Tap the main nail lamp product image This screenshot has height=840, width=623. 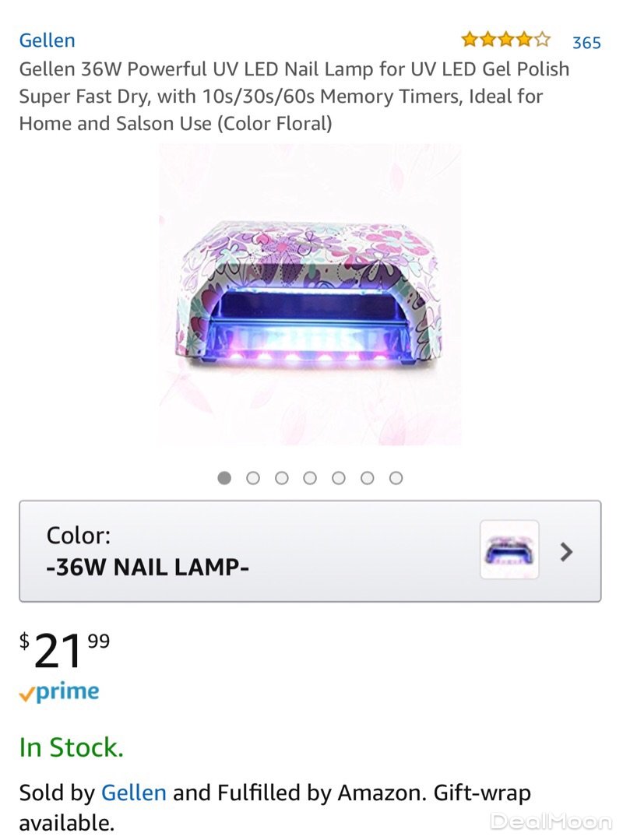tap(310, 295)
